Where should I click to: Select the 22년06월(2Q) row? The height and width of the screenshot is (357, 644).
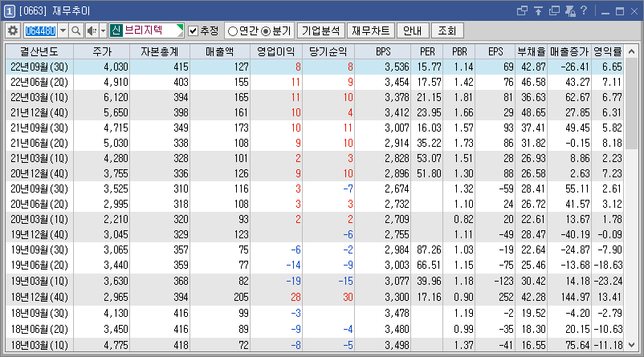point(314,82)
